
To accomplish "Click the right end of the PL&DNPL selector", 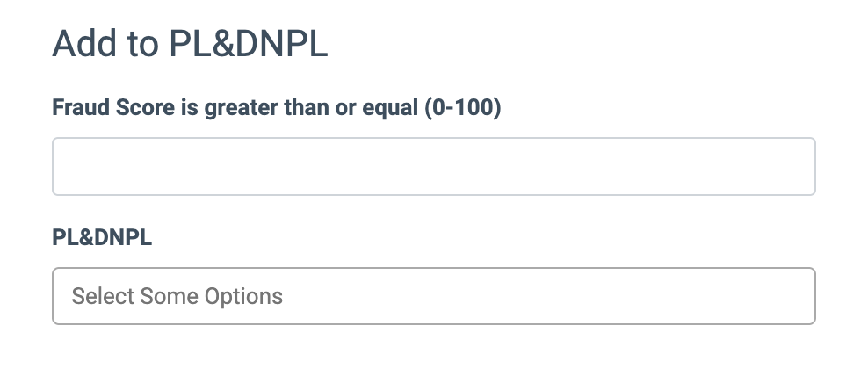I will pos(791,296).
